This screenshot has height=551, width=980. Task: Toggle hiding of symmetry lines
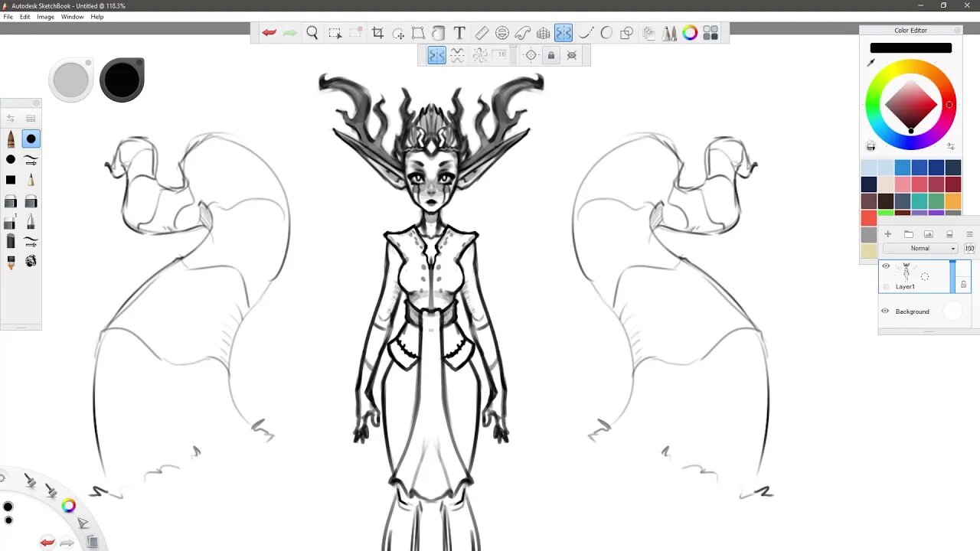(571, 55)
